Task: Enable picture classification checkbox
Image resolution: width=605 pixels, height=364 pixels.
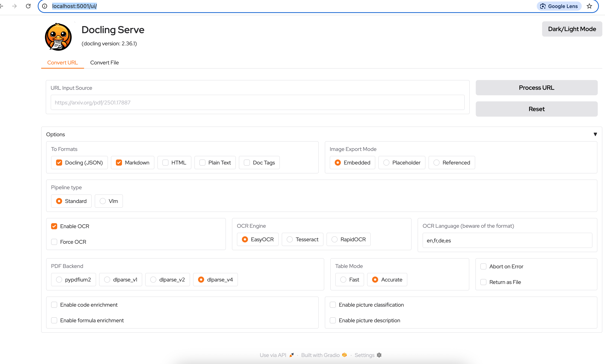Action: pos(333,305)
